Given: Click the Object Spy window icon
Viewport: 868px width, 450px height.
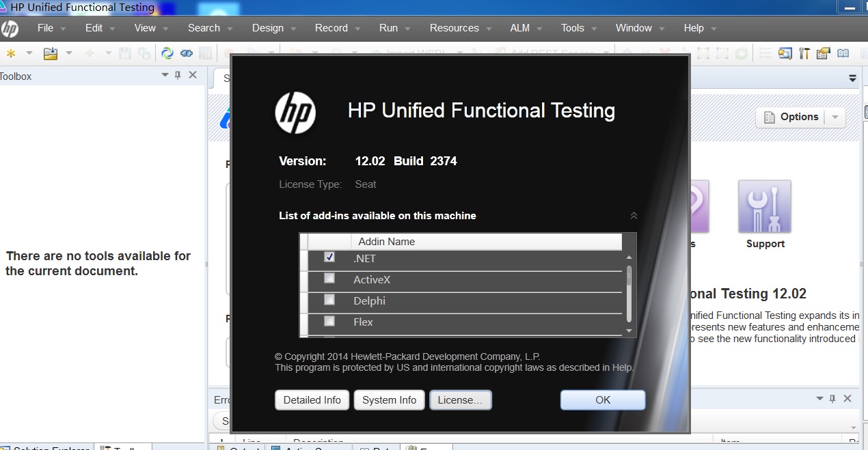Looking at the screenshot, I should coord(785,53).
